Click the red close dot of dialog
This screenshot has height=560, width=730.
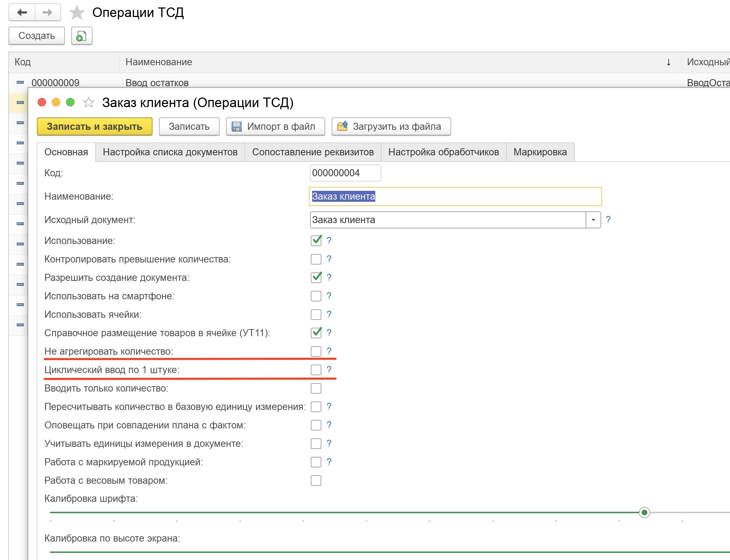tap(42, 102)
